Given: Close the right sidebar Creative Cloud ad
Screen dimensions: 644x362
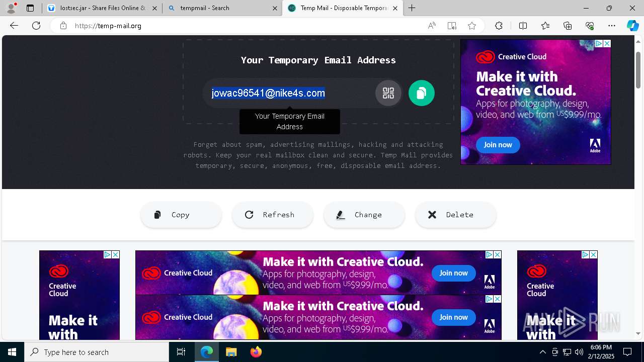Looking at the screenshot, I should (607, 44).
